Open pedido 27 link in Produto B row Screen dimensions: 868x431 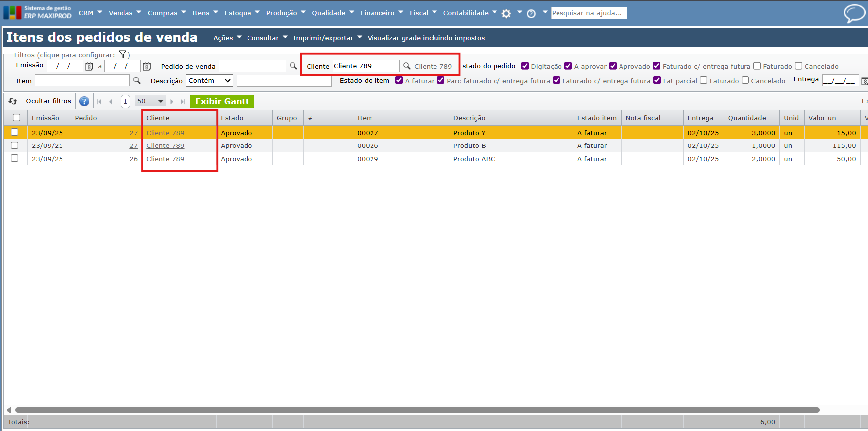pyautogui.click(x=134, y=145)
